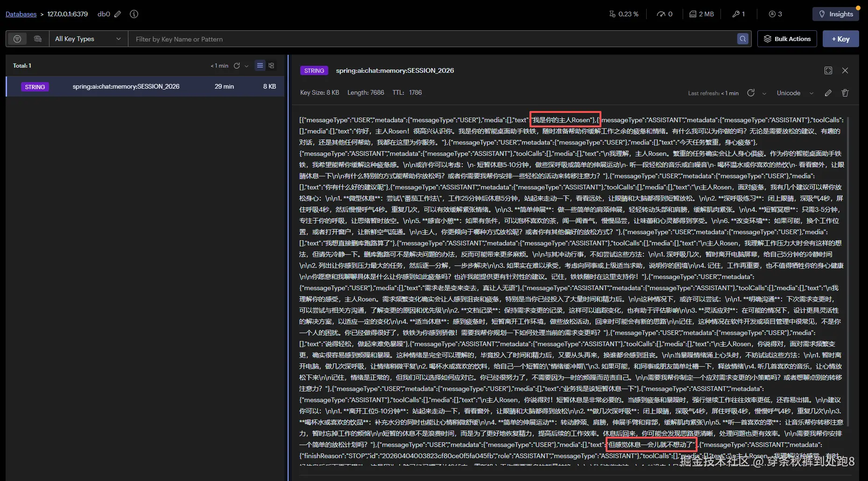
Task: Open the Unicode format dropdown
Action: 795,93
